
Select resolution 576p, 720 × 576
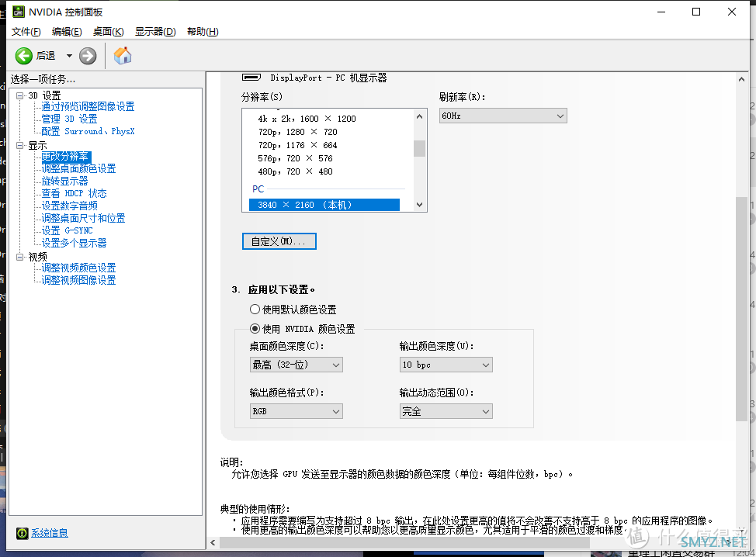[x=295, y=158]
